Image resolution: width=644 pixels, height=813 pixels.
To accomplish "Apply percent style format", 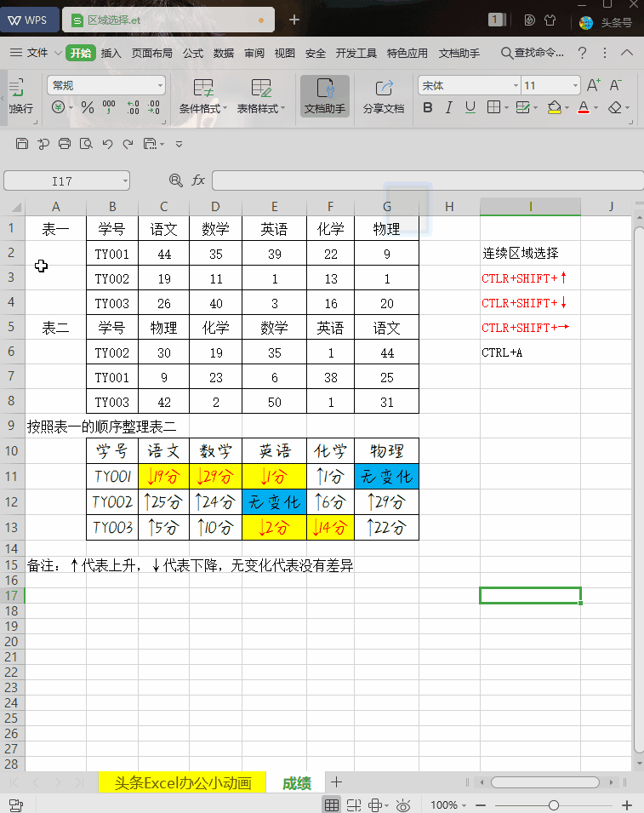I will tap(88, 107).
